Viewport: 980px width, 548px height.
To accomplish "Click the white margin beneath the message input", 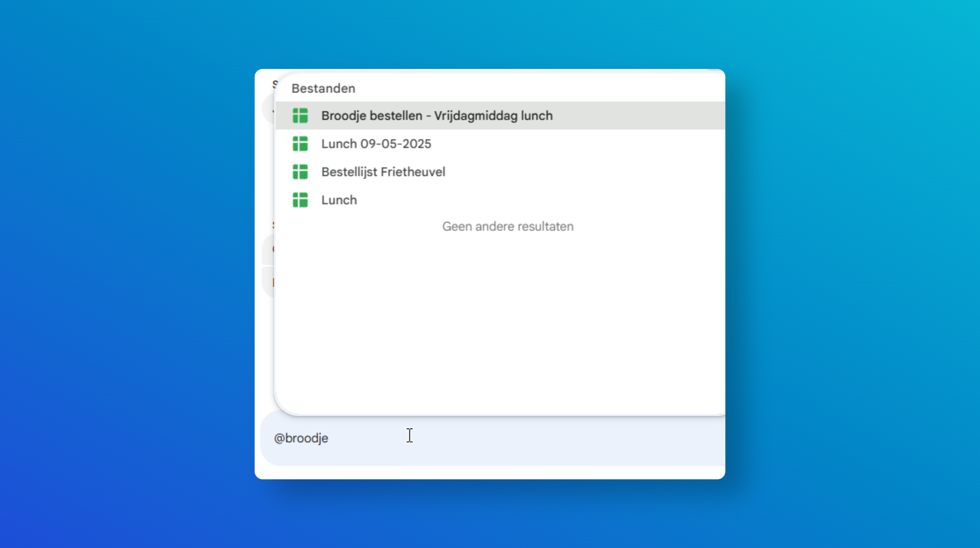I will click(x=490, y=473).
